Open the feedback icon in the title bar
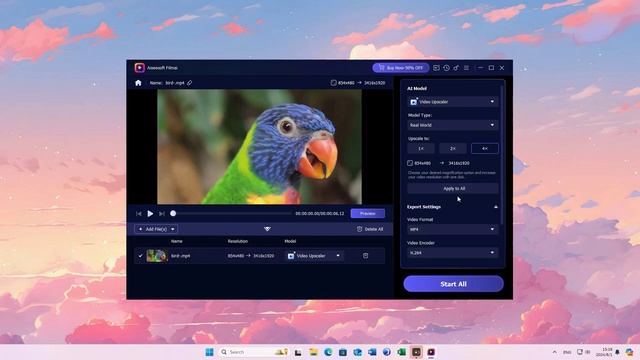The height and width of the screenshot is (360, 640). point(436,68)
